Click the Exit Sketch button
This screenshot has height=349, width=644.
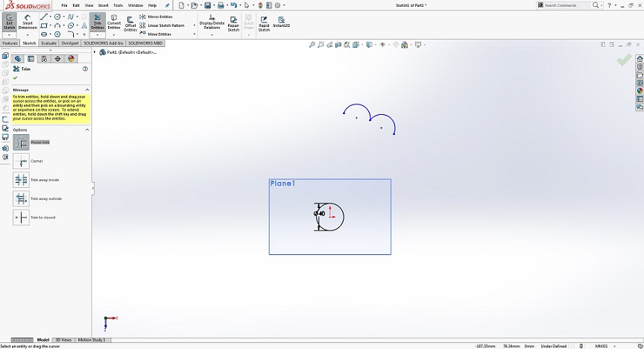click(x=9, y=22)
